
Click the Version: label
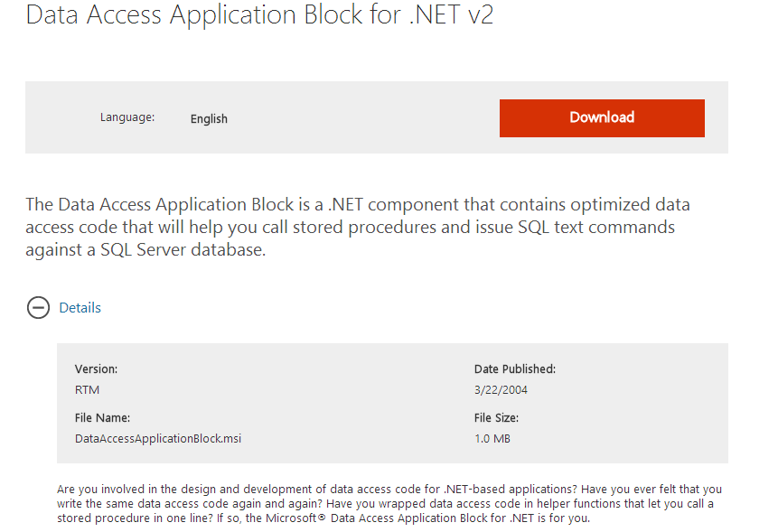pyautogui.click(x=97, y=369)
